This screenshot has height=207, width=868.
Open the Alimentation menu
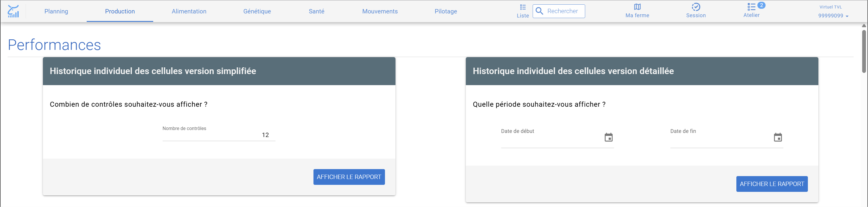189,11
